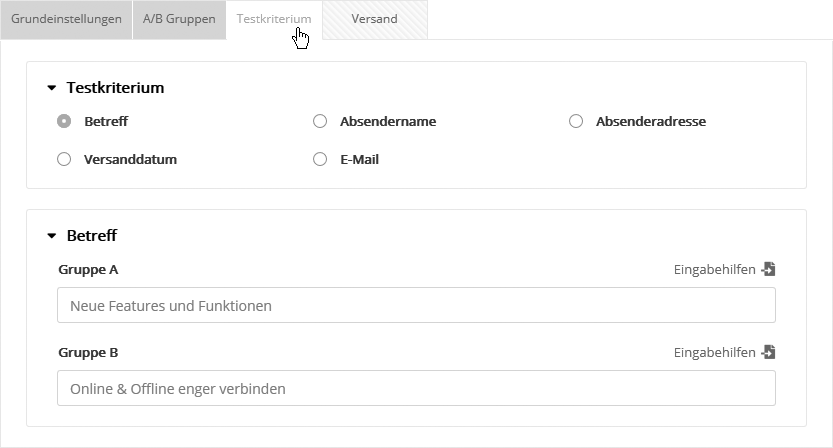Screen dimensions: 833x448
Task: Choose Versanddatum as test criterion
Action: (x=64, y=159)
